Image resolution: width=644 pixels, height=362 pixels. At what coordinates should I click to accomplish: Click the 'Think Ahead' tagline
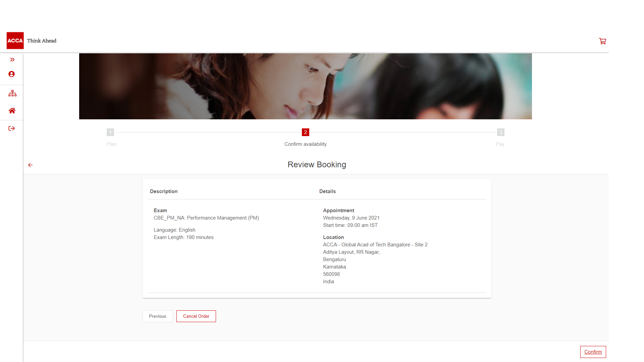coord(42,41)
